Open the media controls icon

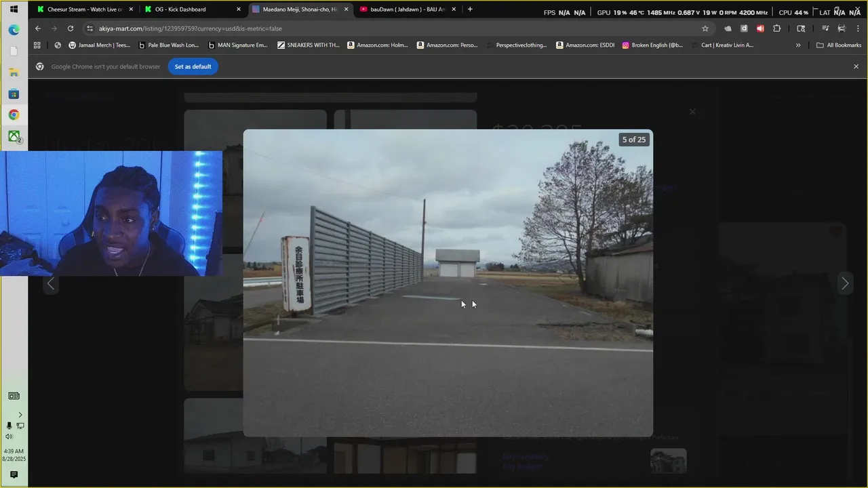coord(825,28)
